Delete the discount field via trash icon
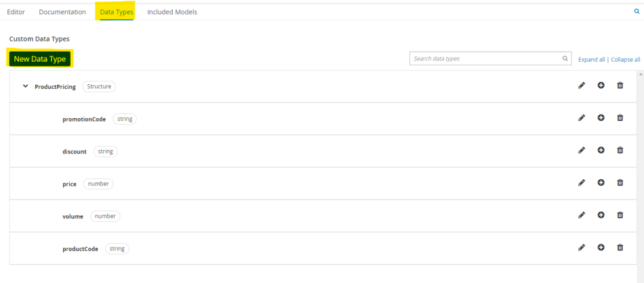This screenshot has width=644, height=283. point(620,150)
